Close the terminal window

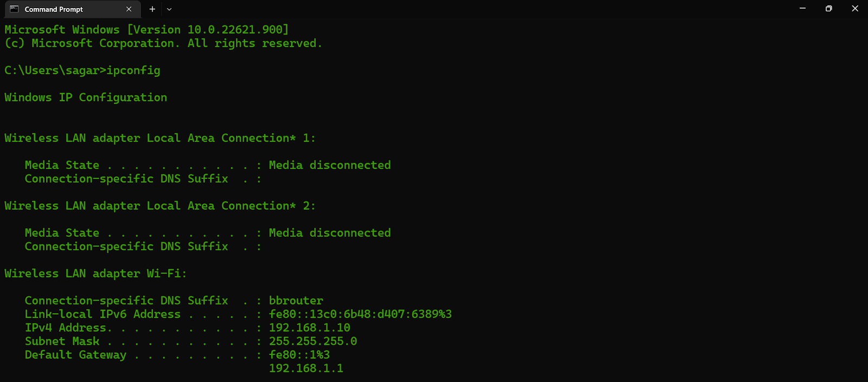point(855,9)
